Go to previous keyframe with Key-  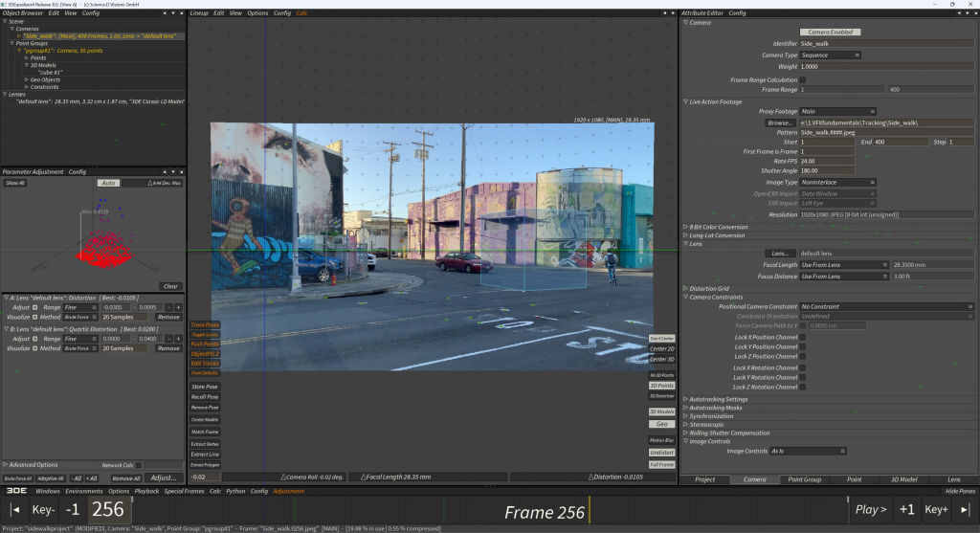click(x=43, y=510)
